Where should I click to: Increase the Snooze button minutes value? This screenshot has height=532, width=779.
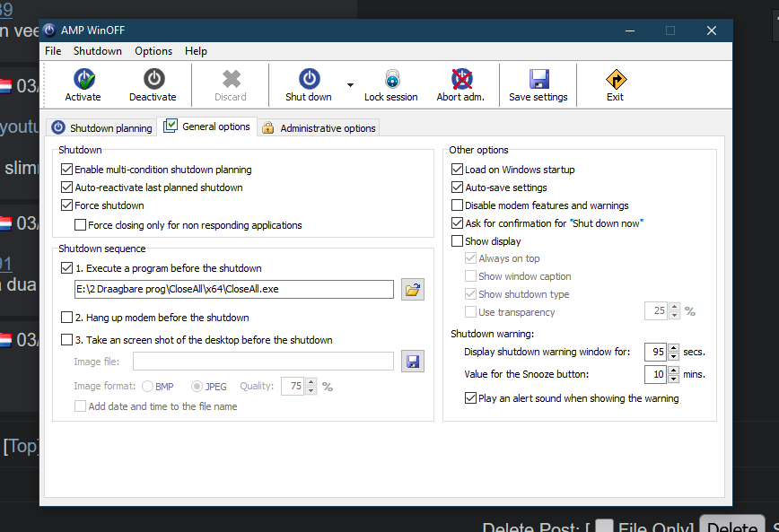[674, 370]
